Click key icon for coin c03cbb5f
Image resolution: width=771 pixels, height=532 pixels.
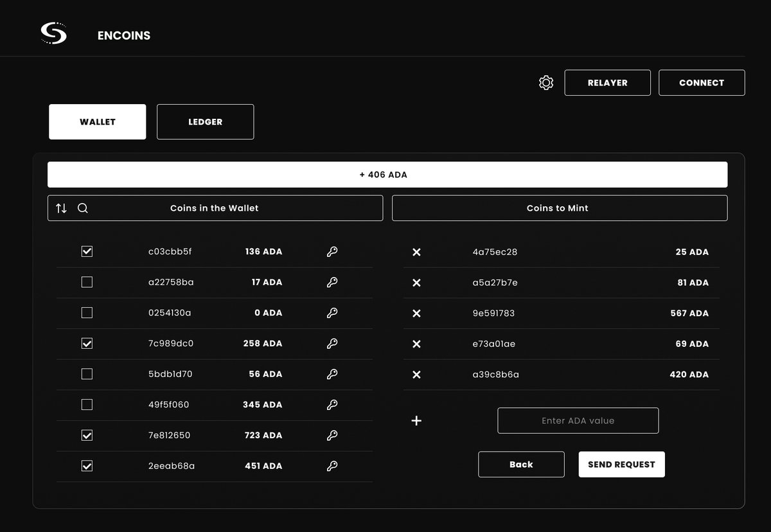coord(332,252)
